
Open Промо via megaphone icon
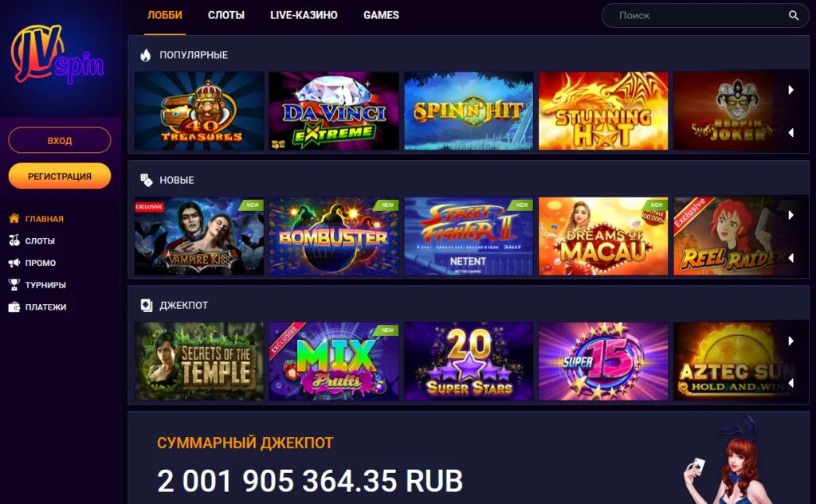[14, 263]
